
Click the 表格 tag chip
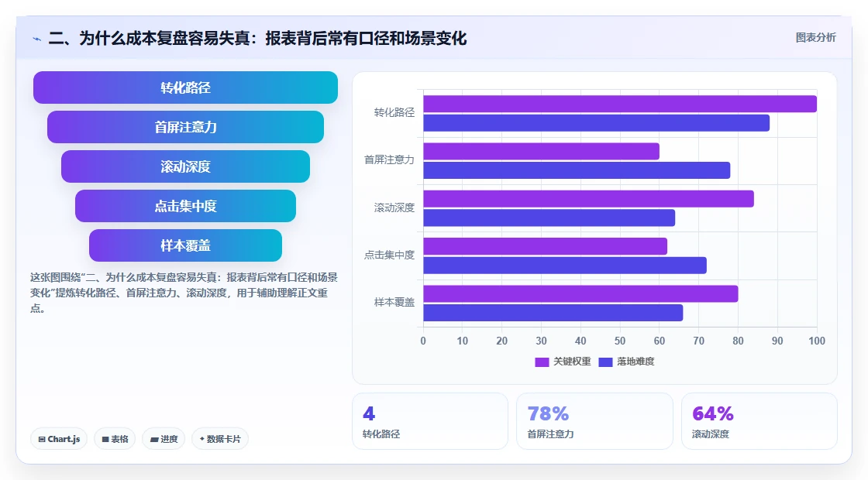[x=115, y=439]
